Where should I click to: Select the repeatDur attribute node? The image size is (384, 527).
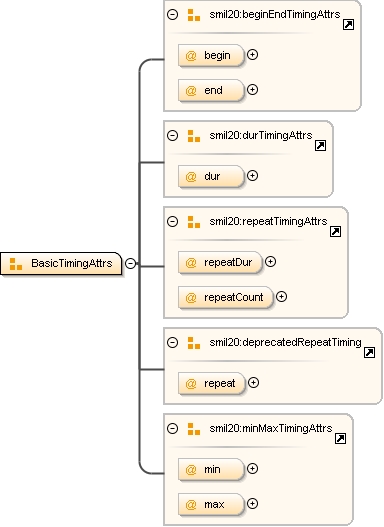(220, 262)
